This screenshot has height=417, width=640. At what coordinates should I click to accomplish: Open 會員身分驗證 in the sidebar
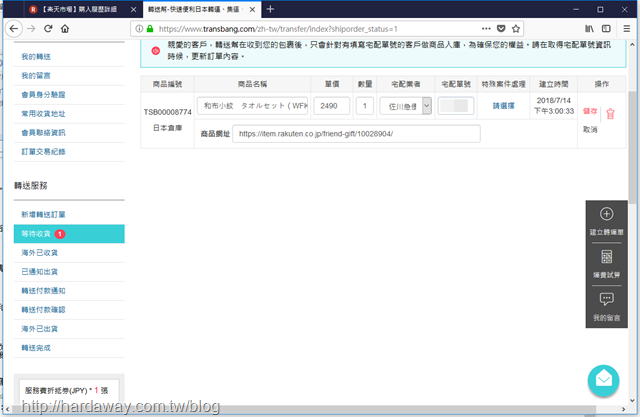click(x=43, y=95)
